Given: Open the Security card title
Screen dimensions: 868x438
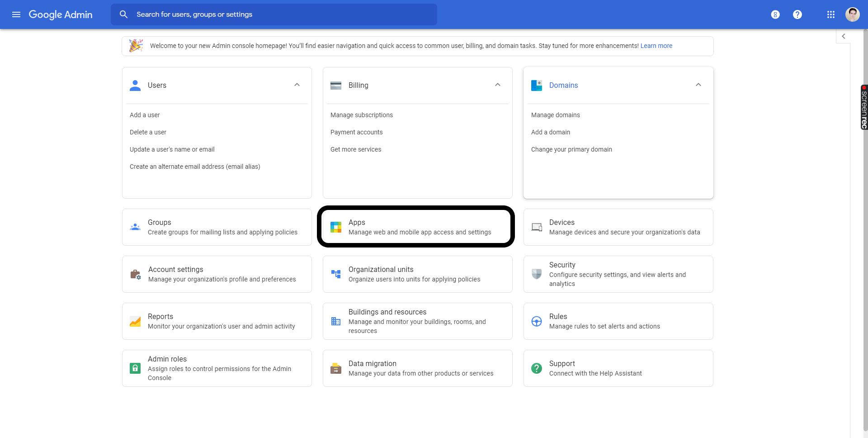Looking at the screenshot, I should pyautogui.click(x=562, y=265).
